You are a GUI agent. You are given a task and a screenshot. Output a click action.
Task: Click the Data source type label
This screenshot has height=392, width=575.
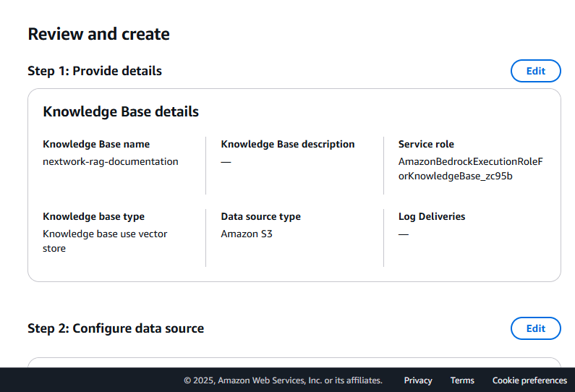(260, 216)
